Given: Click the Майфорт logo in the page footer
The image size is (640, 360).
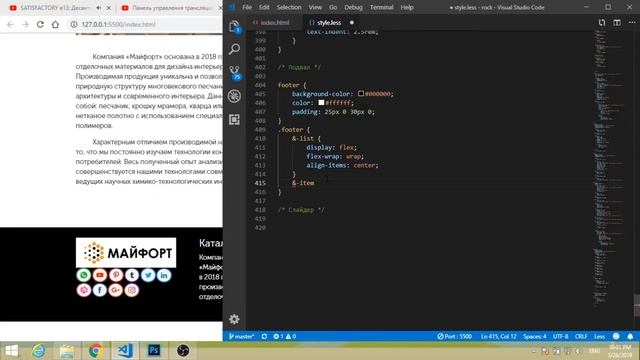Looking at the screenshot, I should [x=126, y=253].
